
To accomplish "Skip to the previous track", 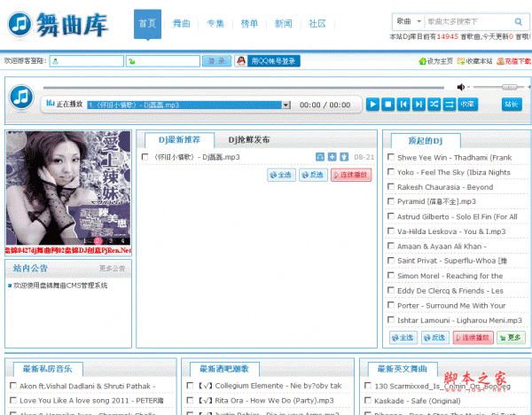I will tap(403, 104).
